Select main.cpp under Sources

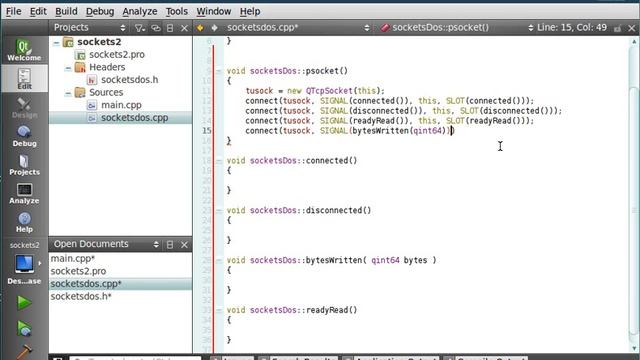tap(121, 105)
